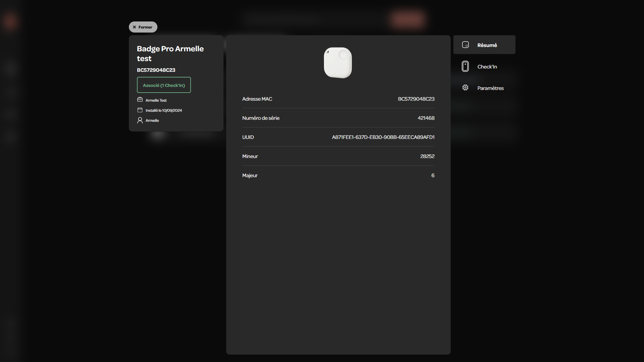Click the Armelle Test organization link
The height and width of the screenshot is (362, 644).
[x=156, y=100]
